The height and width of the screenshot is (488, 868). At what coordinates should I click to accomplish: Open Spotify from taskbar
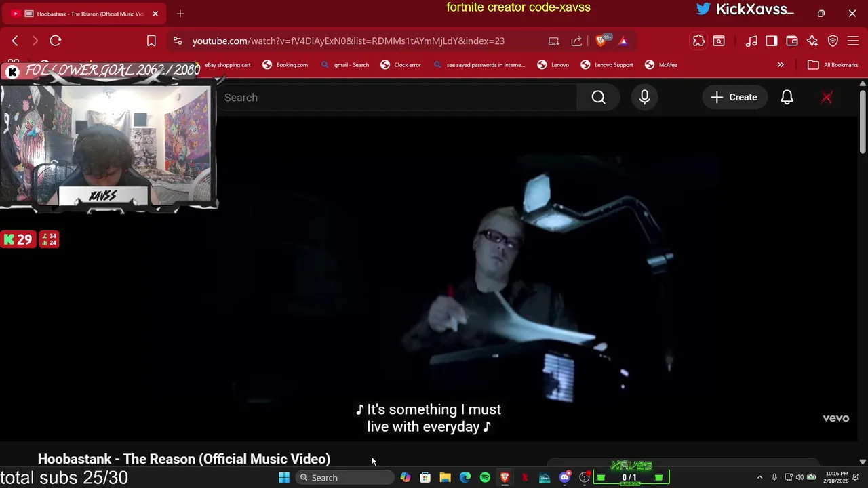click(x=485, y=478)
